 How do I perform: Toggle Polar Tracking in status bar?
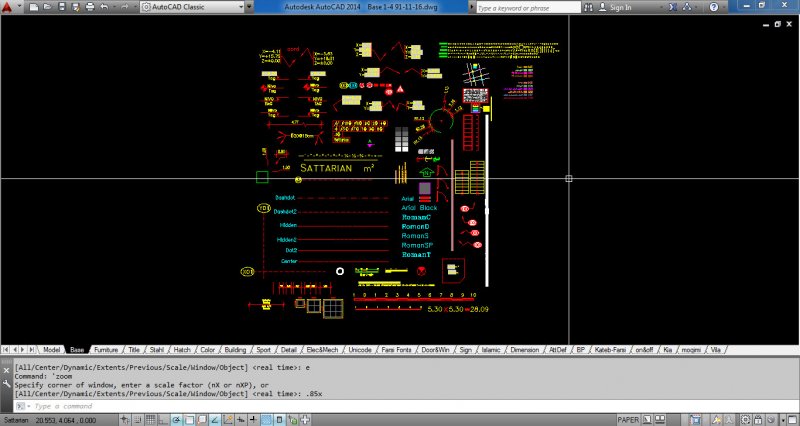point(176,420)
